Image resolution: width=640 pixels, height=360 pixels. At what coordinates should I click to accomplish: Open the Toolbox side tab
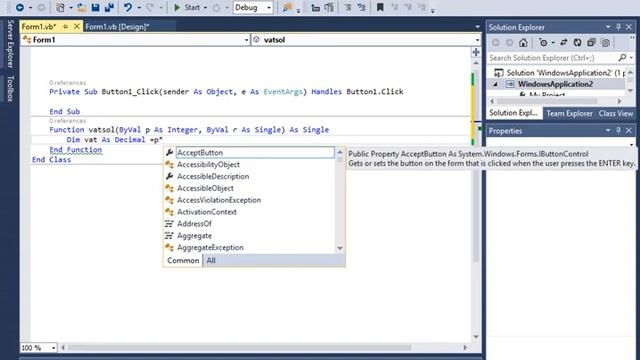(x=10, y=88)
